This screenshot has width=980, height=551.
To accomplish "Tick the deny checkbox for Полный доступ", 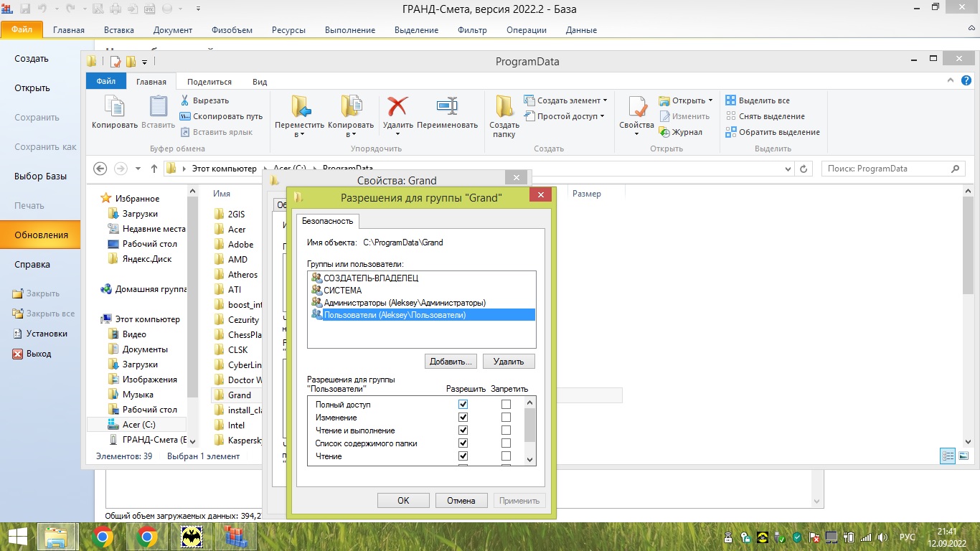I will coord(506,405).
